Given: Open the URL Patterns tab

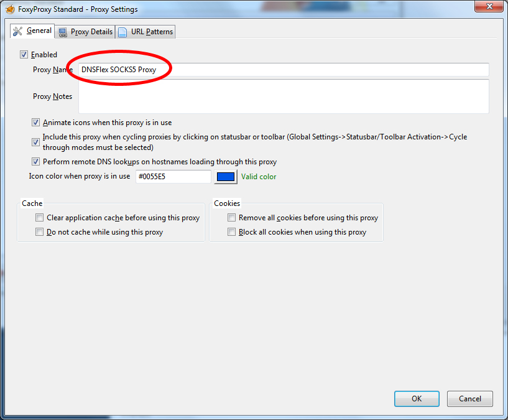Looking at the screenshot, I should (x=145, y=32).
